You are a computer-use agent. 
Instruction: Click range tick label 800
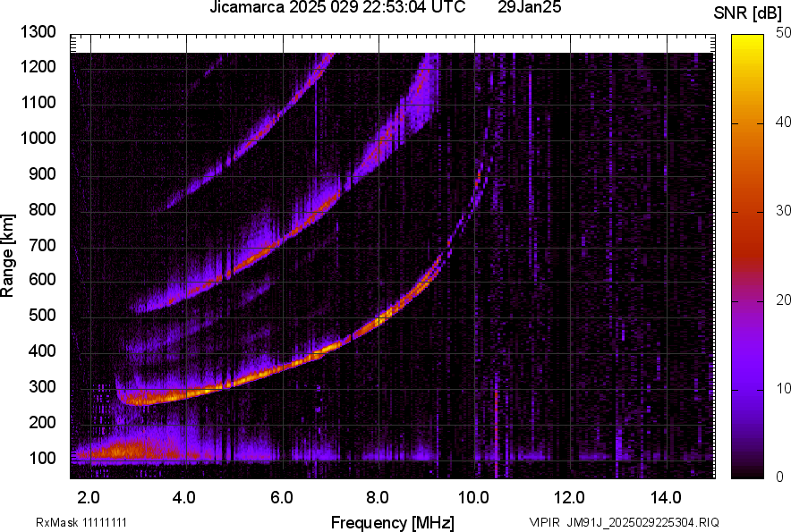coord(42,209)
